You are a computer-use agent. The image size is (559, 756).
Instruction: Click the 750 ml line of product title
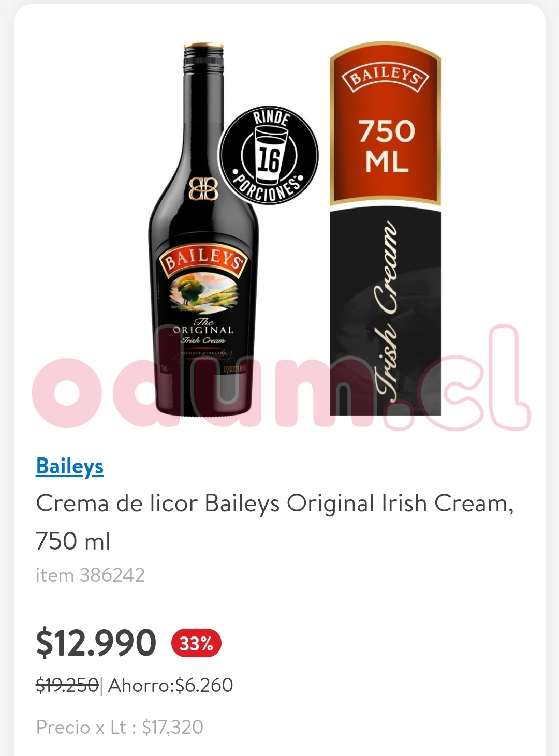pos(73,541)
